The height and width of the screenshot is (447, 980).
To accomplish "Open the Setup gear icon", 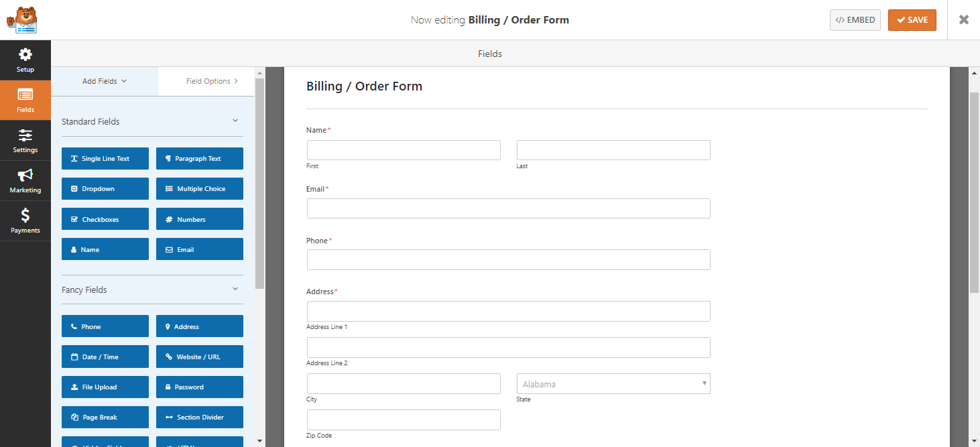I will [25, 55].
